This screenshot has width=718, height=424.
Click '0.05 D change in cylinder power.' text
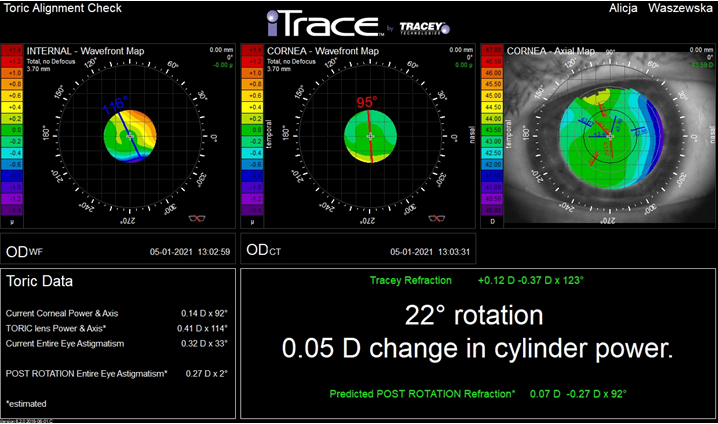(x=478, y=348)
